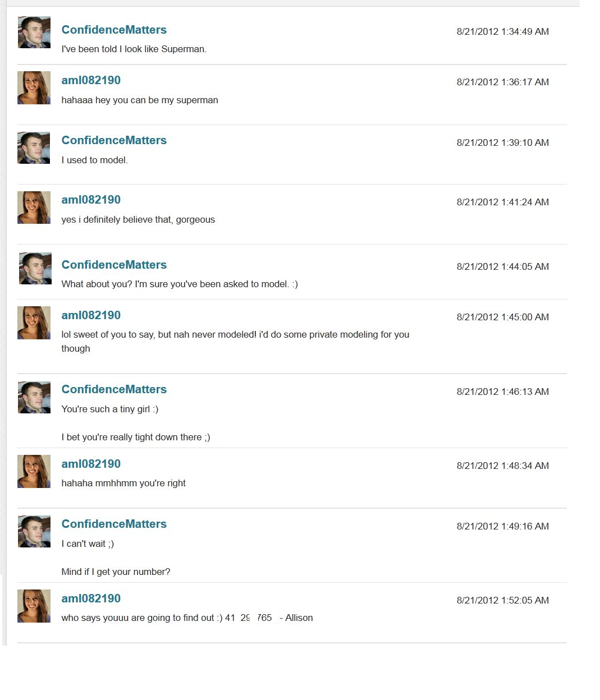Open ConfidenceMatters username at 1:46:13 AM
600x700 pixels.
(114, 389)
